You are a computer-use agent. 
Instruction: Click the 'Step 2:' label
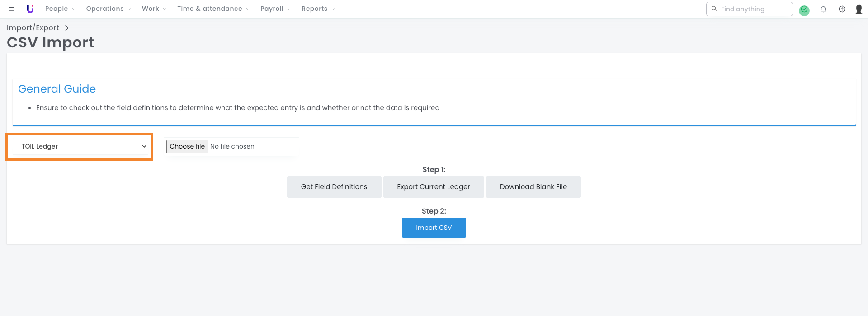[x=434, y=211]
